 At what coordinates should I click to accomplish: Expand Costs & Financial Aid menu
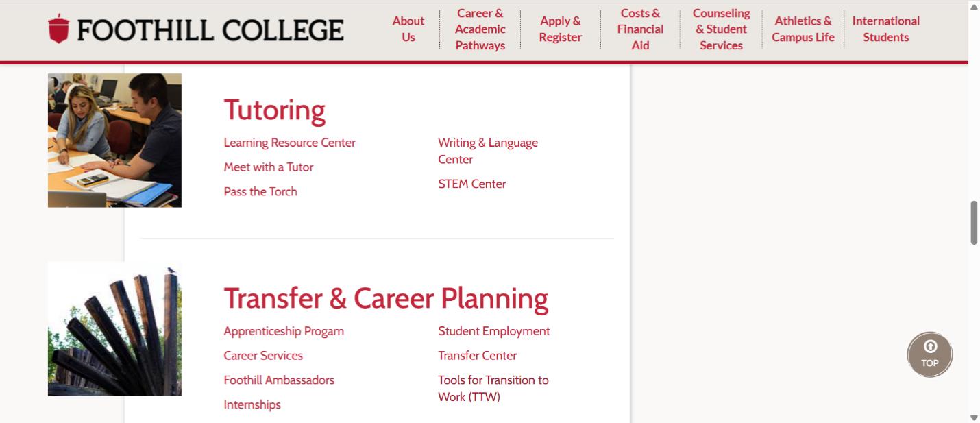click(x=640, y=29)
